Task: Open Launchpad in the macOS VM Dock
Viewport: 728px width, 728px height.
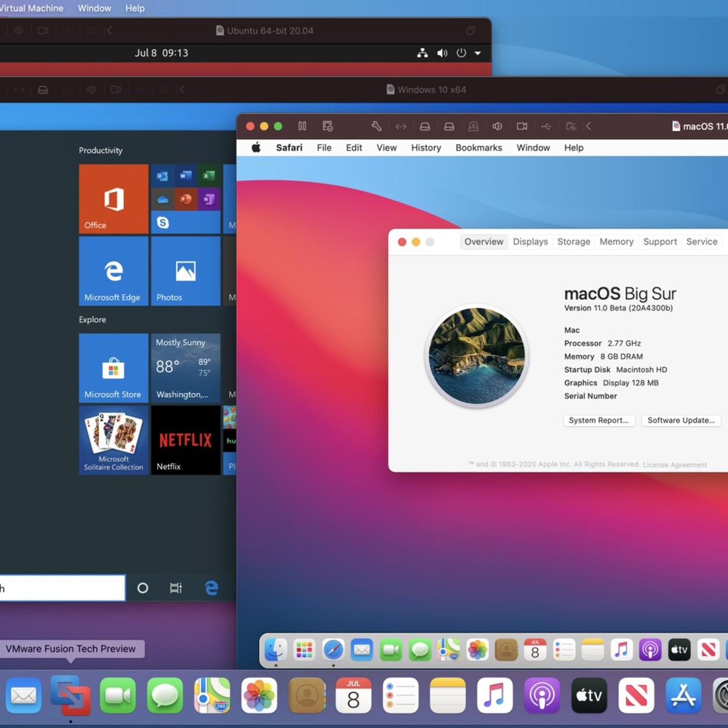Action: click(x=304, y=650)
